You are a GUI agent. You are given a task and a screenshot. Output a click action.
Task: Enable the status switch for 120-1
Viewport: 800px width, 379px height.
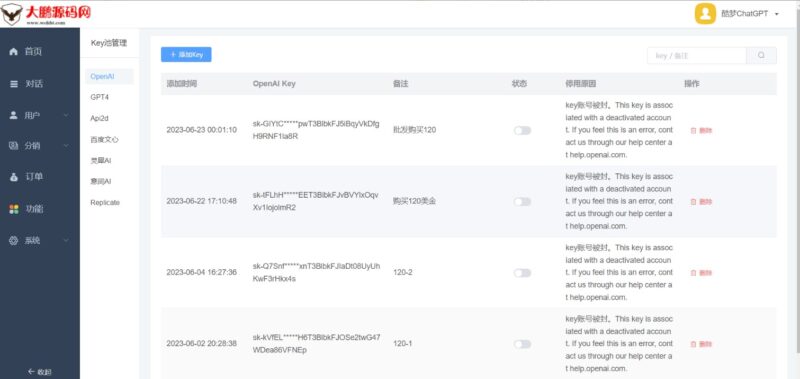click(x=522, y=344)
